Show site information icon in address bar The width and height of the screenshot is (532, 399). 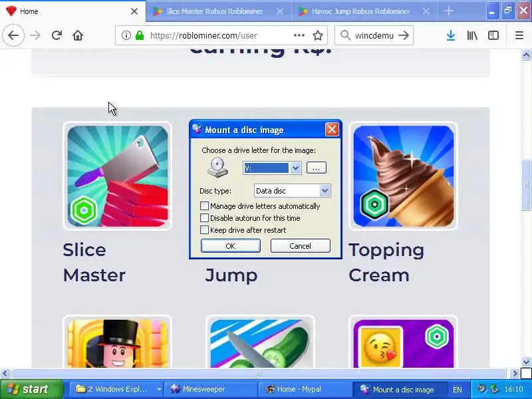pos(126,35)
